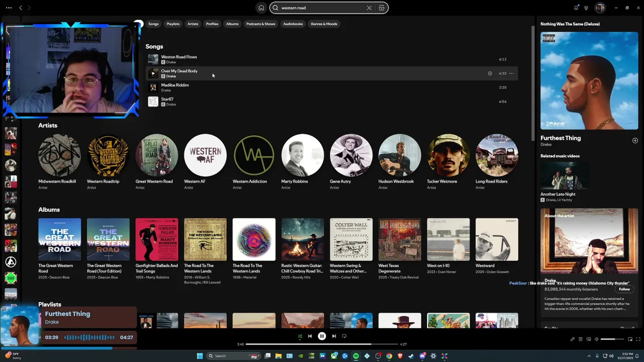Open Steam from the Windows taskbar

(x=411, y=356)
